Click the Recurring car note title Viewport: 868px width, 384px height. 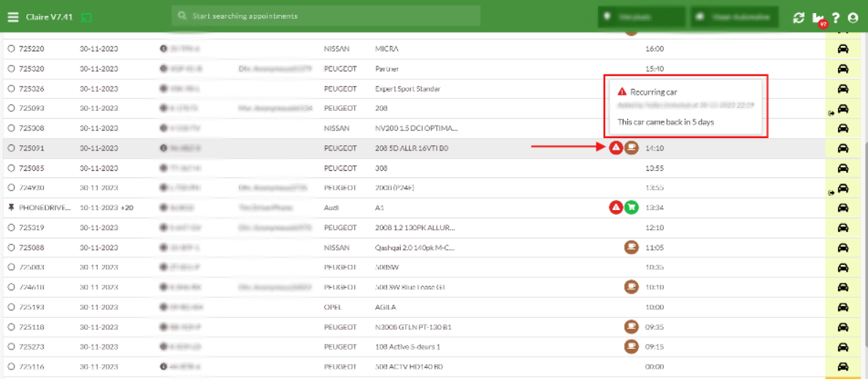click(653, 92)
